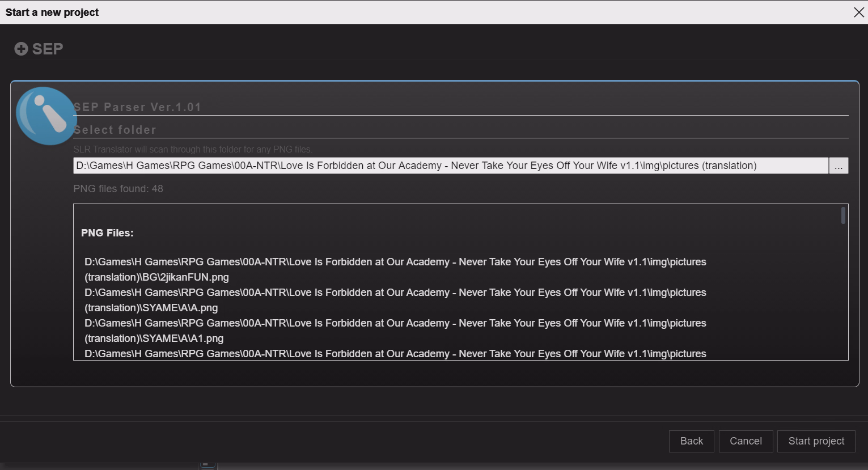Select the SYAME\A\A.png file entry
Screen dimensions: 868x470
tap(395, 300)
